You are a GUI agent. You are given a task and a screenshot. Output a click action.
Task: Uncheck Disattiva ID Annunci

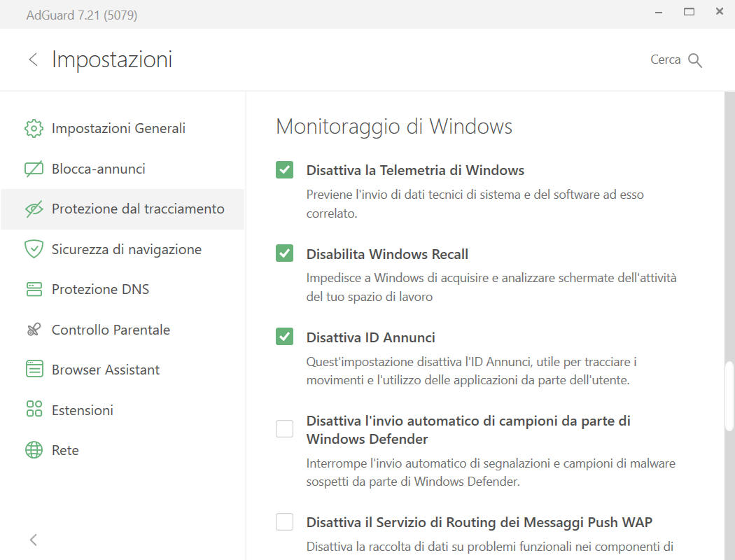point(284,337)
